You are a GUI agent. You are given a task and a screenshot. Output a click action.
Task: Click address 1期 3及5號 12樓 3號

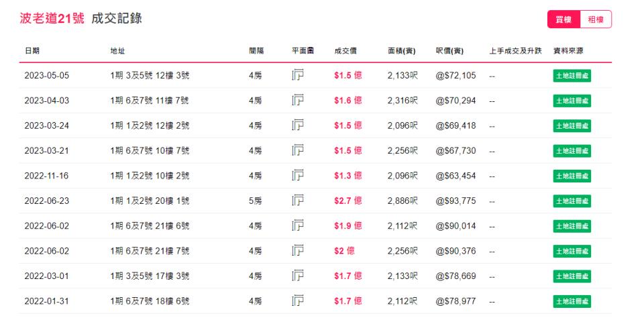tap(150, 75)
